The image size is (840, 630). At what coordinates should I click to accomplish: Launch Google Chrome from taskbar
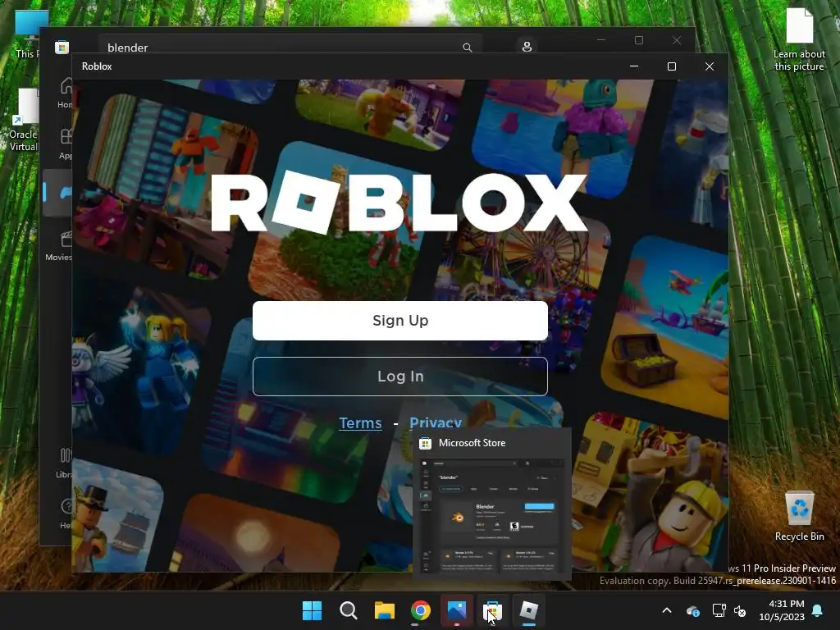pyautogui.click(x=421, y=610)
